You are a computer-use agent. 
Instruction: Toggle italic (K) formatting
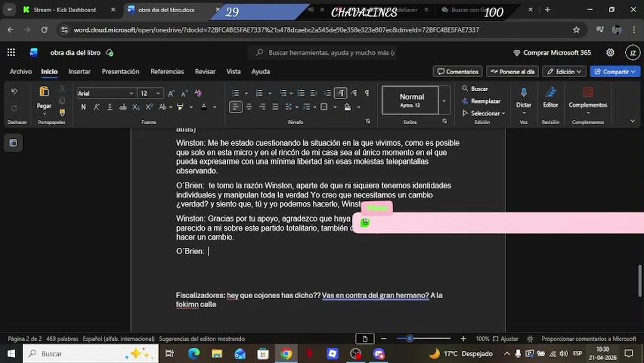coord(96,107)
